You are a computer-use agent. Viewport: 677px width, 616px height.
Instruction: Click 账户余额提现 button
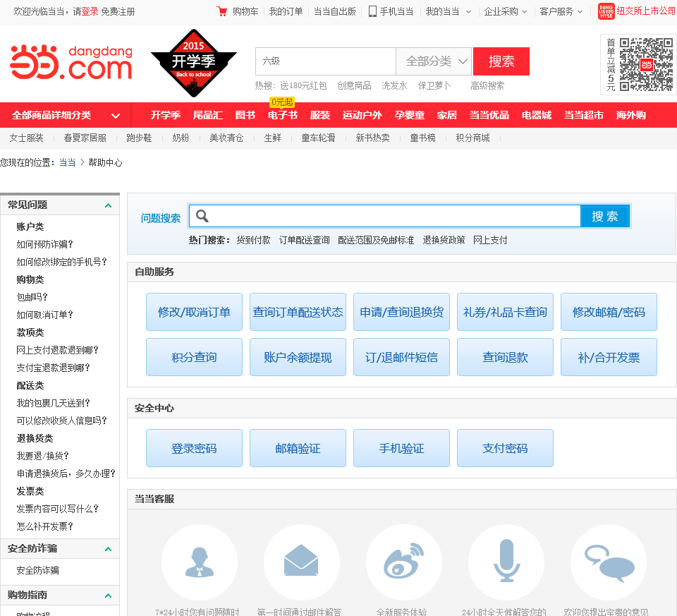point(298,357)
